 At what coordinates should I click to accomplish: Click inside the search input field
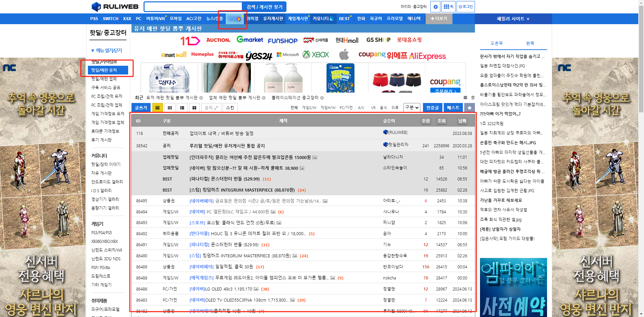(193, 6)
